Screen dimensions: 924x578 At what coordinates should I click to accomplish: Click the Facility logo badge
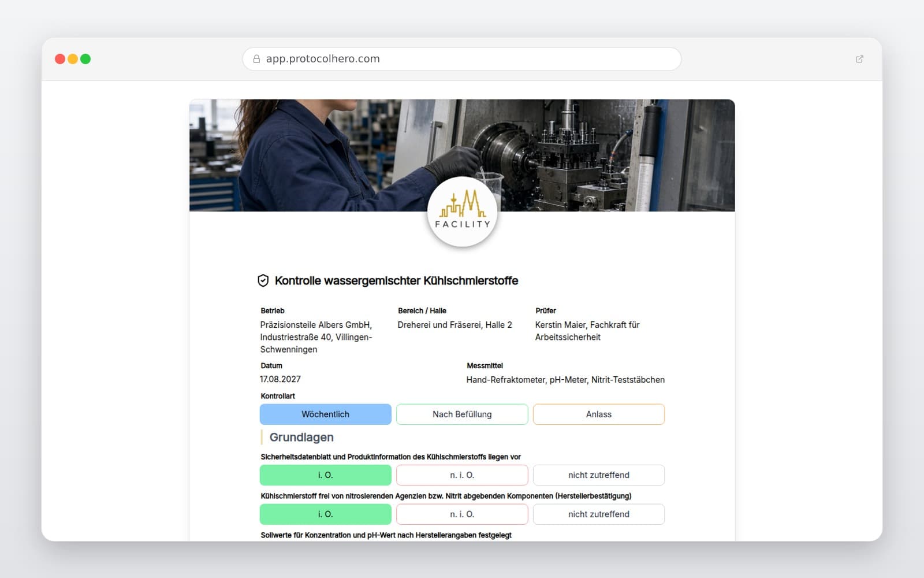[462, 212]
